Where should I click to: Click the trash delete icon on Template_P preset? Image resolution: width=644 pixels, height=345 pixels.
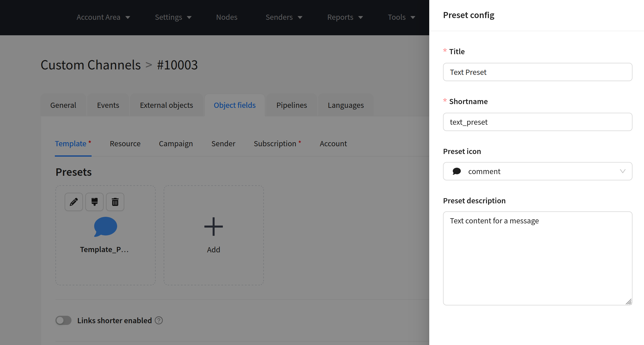[x=115, y=202]
